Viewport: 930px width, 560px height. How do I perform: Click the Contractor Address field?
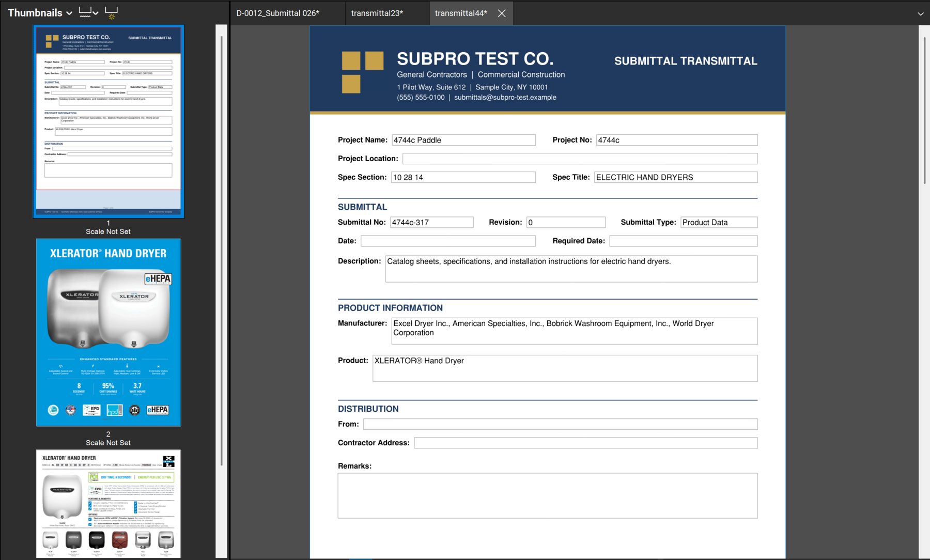pyautogui.click(x=586, y=443)
